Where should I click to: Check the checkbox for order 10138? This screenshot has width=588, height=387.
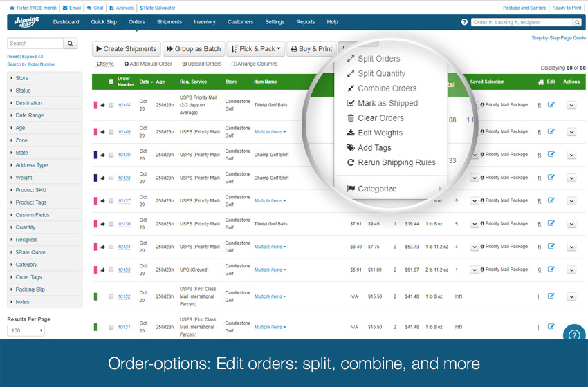[x=111, y=178]
